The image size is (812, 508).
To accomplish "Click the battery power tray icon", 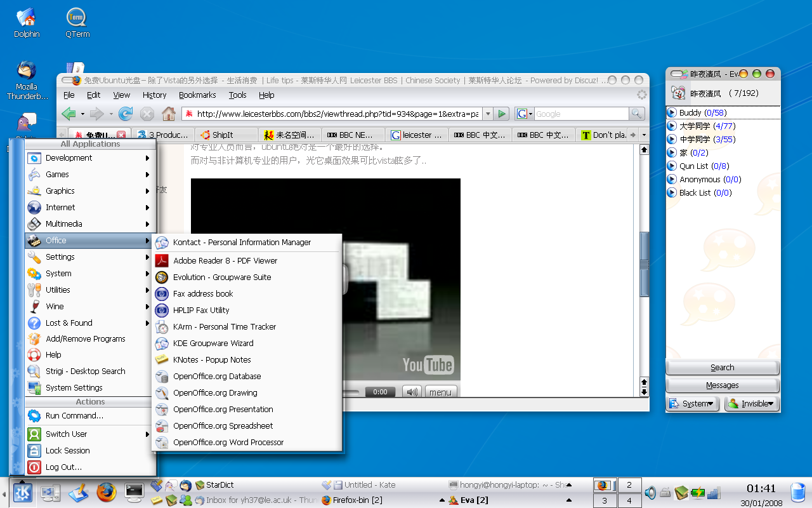I will tap(698, 492).
